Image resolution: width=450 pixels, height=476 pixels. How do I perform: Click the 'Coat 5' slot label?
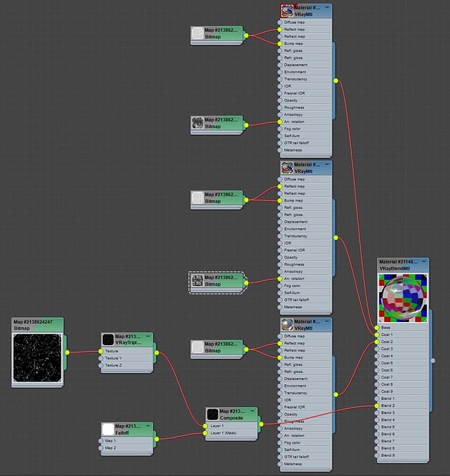tap(387, 363)
